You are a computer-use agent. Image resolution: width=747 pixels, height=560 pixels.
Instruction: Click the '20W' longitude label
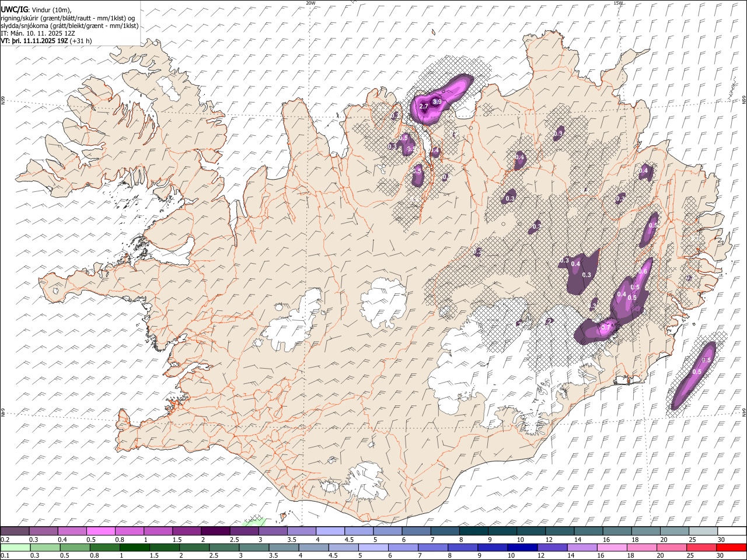(310, 3)
